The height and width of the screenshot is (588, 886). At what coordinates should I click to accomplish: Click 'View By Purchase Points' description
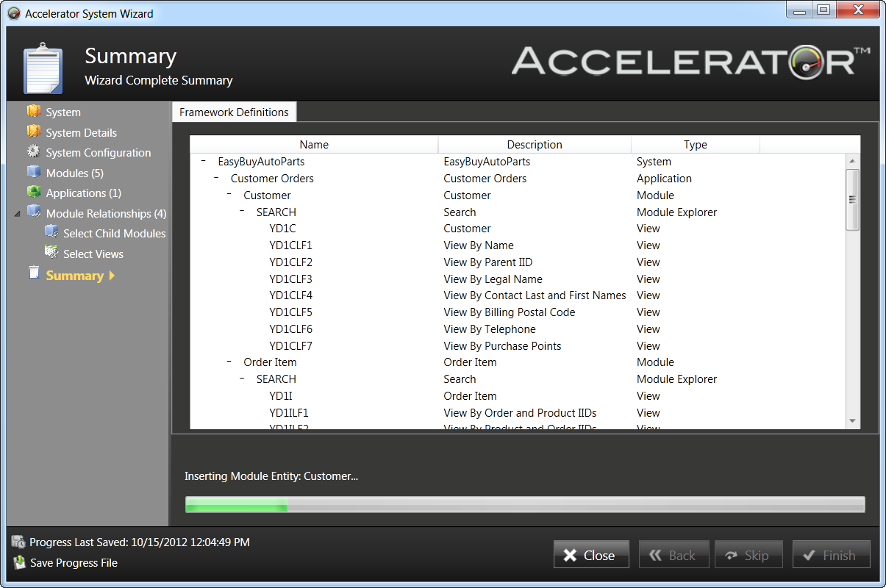click(502, 346)
